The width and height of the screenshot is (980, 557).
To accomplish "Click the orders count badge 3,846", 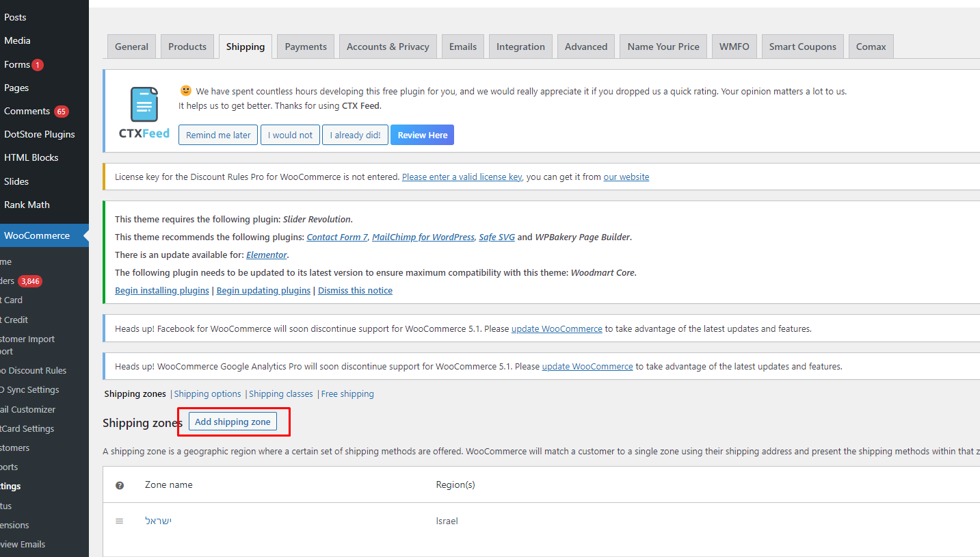I will point(30,281).
